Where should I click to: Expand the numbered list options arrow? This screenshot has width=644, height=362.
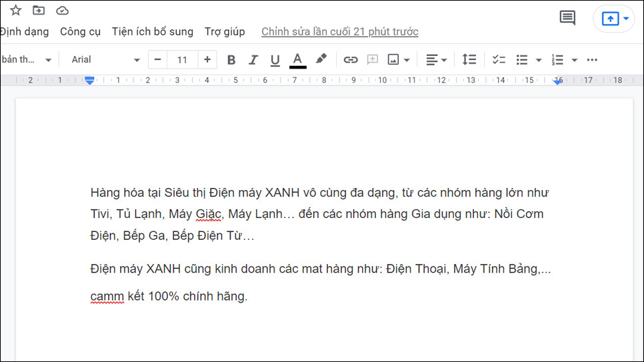(x=575, y=60)
